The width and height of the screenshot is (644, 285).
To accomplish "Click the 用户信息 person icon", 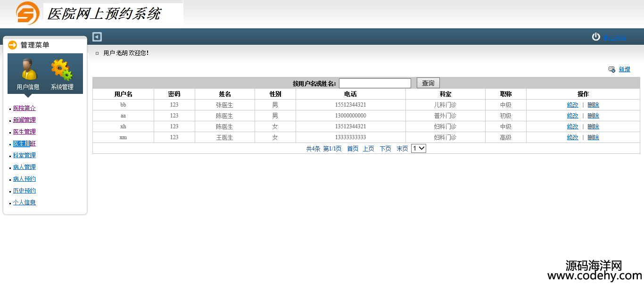I will 28,69.
